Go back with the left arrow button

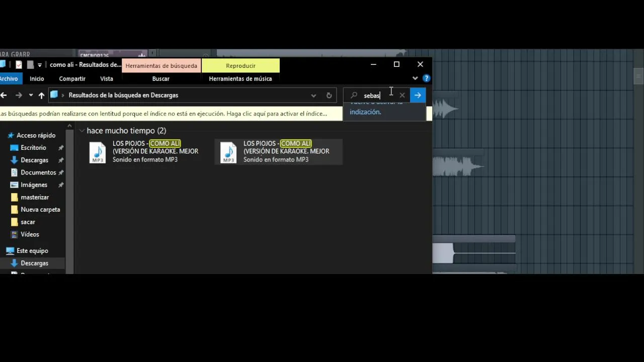coord(4,95)
